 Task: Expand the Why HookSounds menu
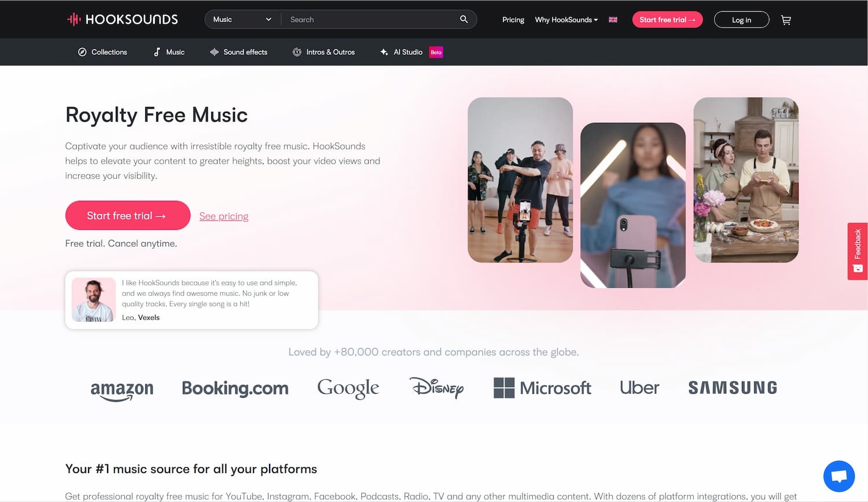click(x=567, y=20)
